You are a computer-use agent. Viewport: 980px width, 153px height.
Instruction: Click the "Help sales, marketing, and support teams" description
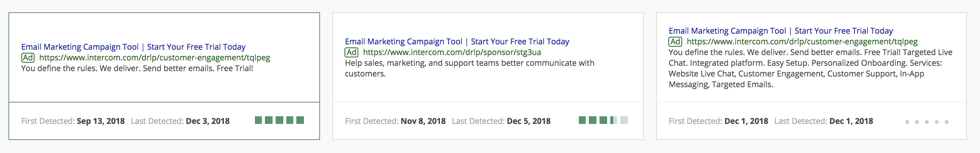[469, 68]
